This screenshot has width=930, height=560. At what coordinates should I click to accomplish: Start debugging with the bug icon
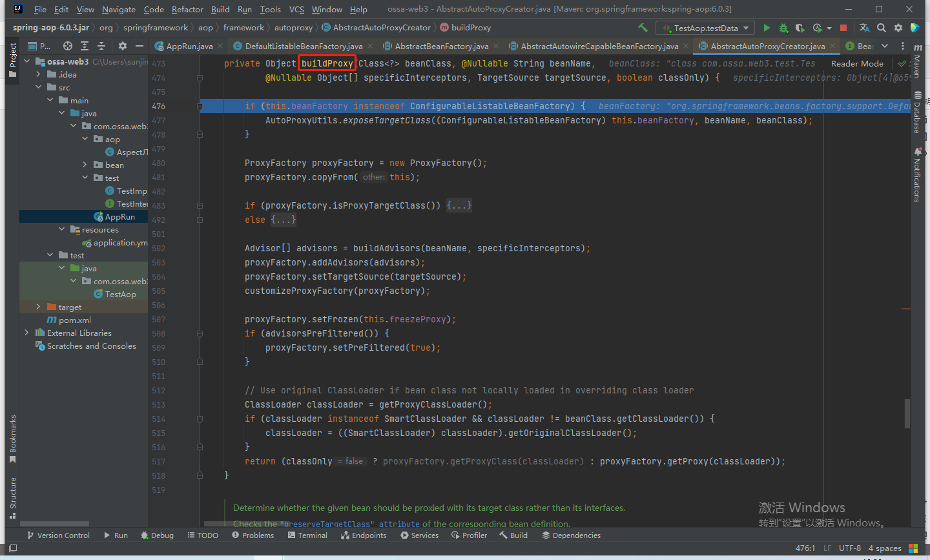[783, 28]
